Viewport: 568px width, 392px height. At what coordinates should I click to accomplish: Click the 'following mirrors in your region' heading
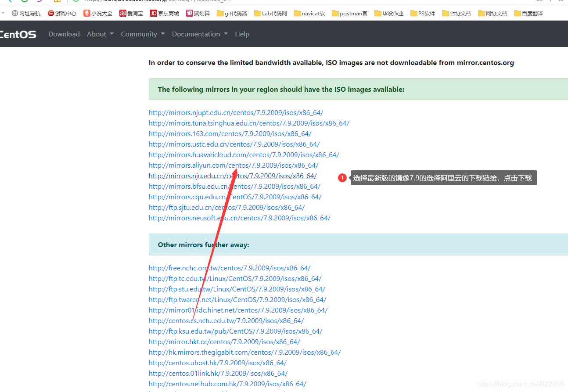coord(281,90)
